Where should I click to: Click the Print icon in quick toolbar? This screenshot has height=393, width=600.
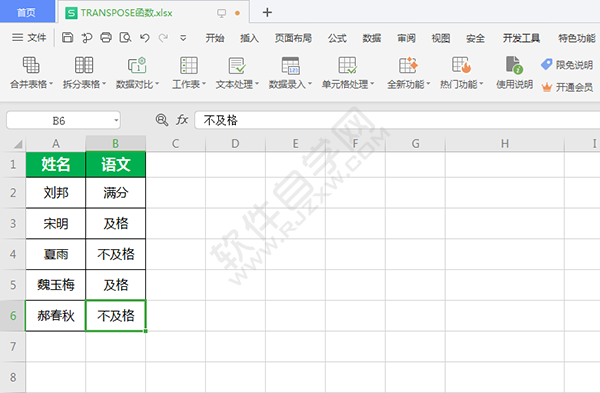[106, 38]
